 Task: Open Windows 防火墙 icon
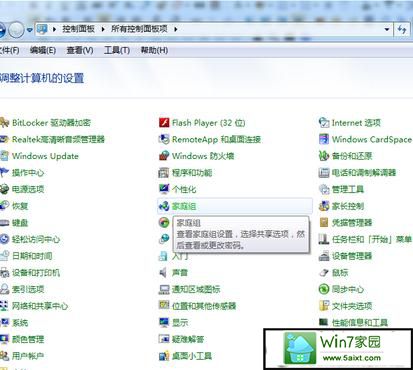(164, 156)
